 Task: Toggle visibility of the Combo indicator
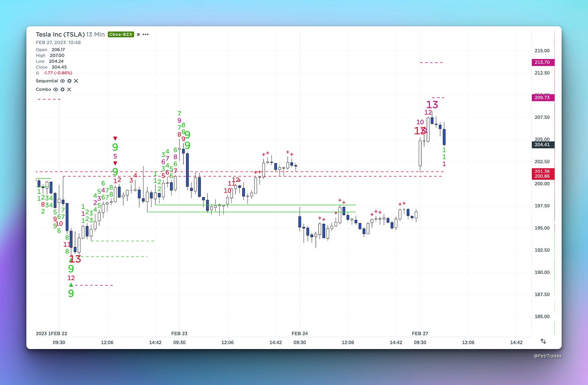pyautogui.click(x=56, y=89)
